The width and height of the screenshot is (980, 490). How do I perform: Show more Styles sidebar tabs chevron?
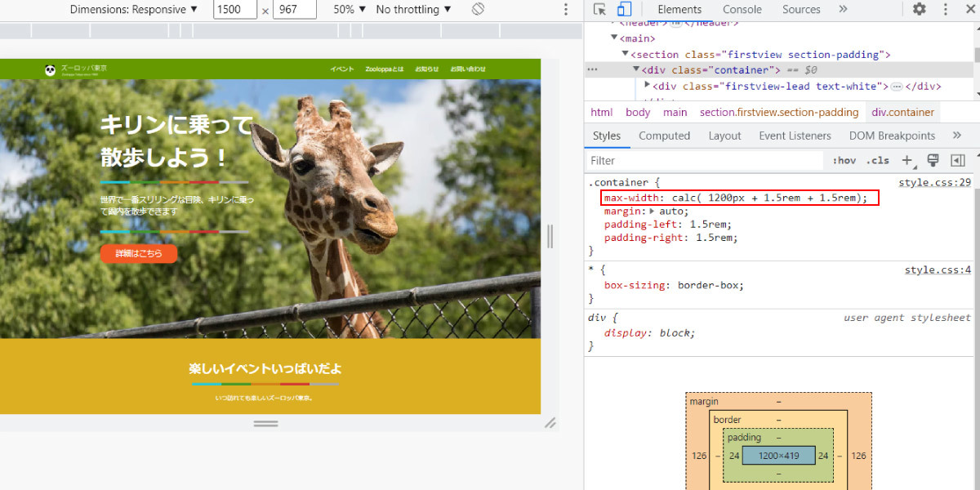pyautogui.click(x=957, y=136)
